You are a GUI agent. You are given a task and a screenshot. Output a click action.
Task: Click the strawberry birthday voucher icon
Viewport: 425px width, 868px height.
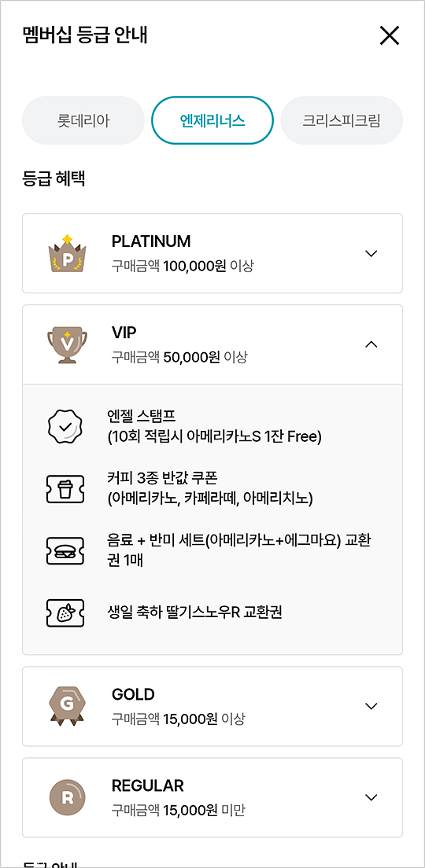pos(66,612)
